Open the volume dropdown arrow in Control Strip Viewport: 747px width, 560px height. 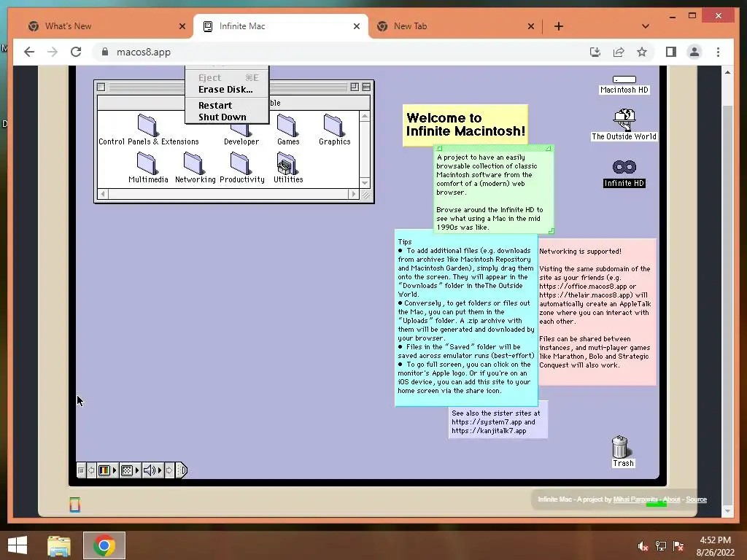point(160,470)
